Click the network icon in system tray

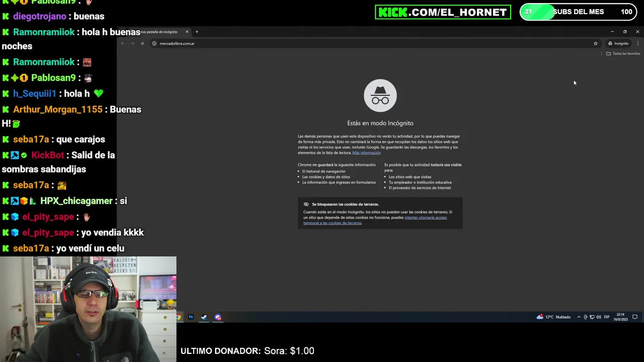click(592, 317)
